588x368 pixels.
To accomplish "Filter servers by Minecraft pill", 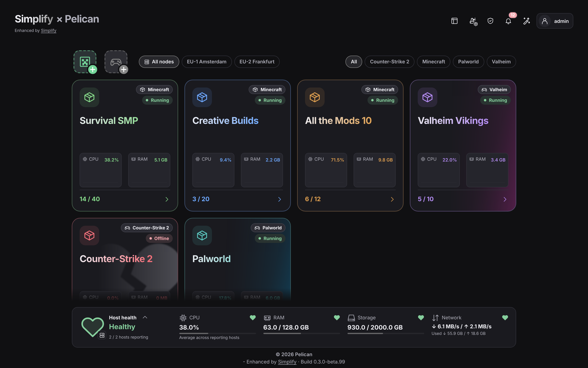I will [433, 62].
